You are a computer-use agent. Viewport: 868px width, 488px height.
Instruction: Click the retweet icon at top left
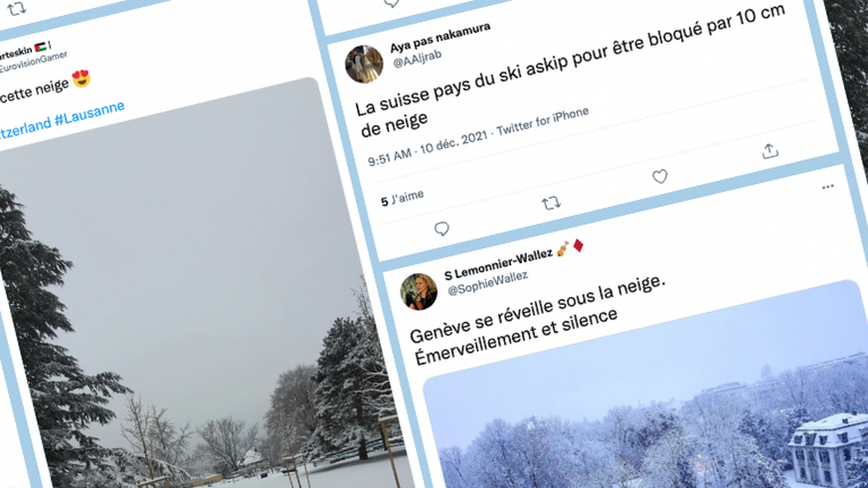pyautogui.click(x=17, y=8)
